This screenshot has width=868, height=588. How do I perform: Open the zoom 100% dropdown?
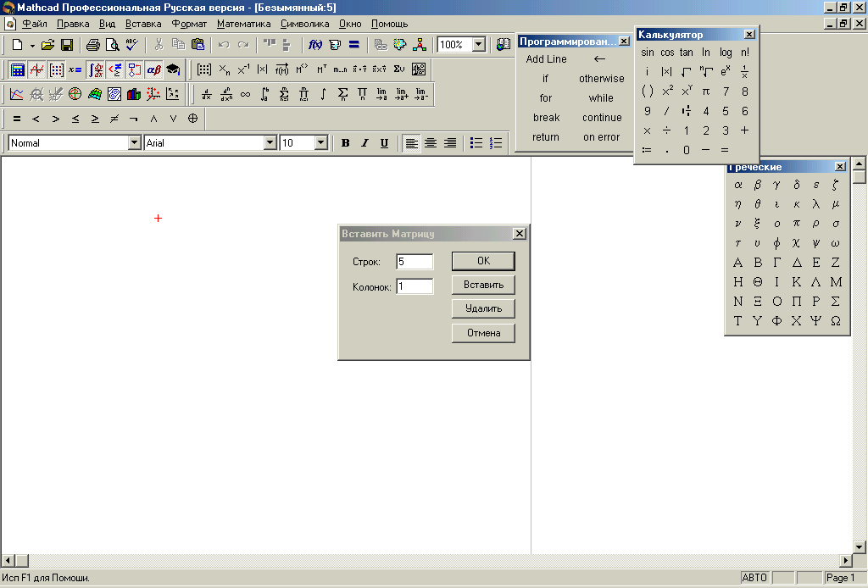(x=479, y=44)
